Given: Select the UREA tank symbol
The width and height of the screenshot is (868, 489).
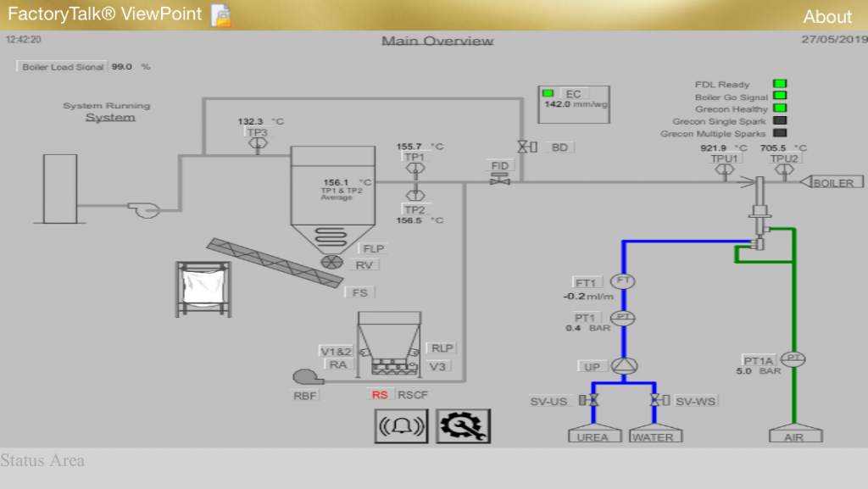Looking at the screenshot, I should 594,433.
